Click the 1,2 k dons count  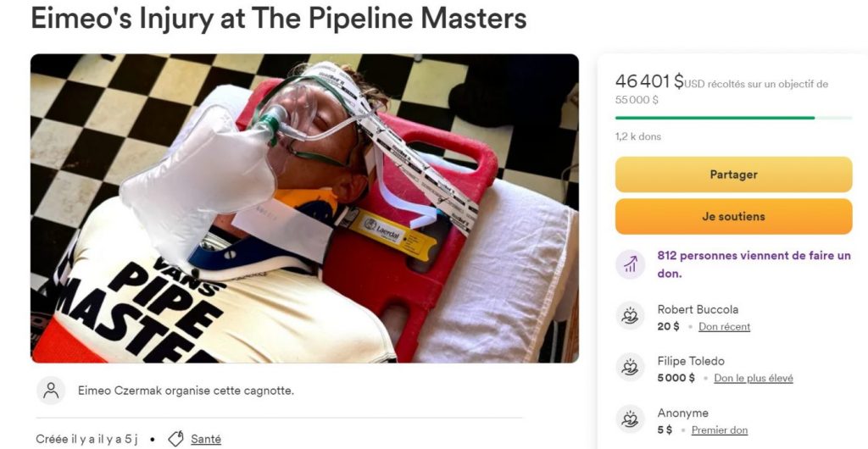637,136
